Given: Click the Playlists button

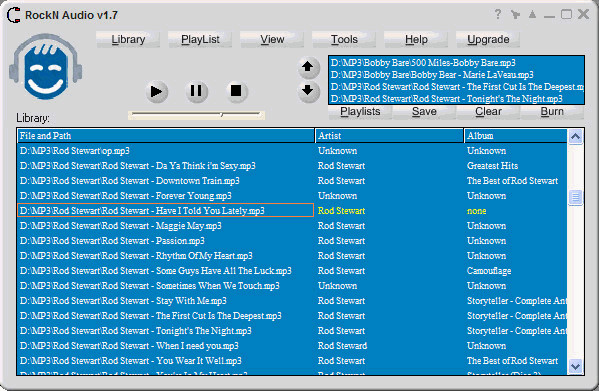Looking at the screenshot, I should [360, 111].
